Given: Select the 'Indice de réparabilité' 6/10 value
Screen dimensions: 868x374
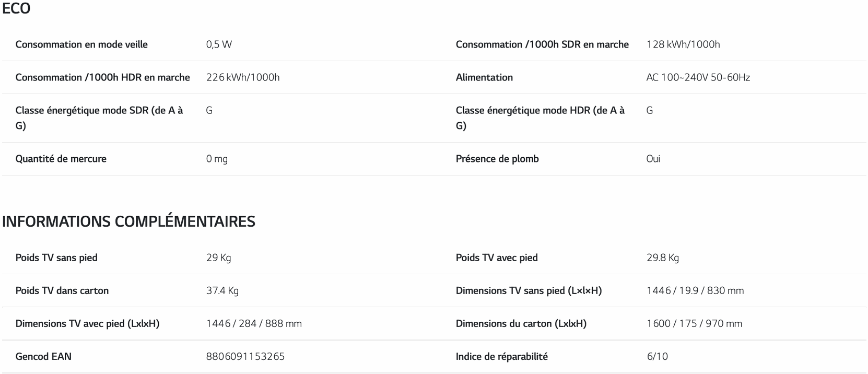Looking at the screenshot, I should coord(657,356).
